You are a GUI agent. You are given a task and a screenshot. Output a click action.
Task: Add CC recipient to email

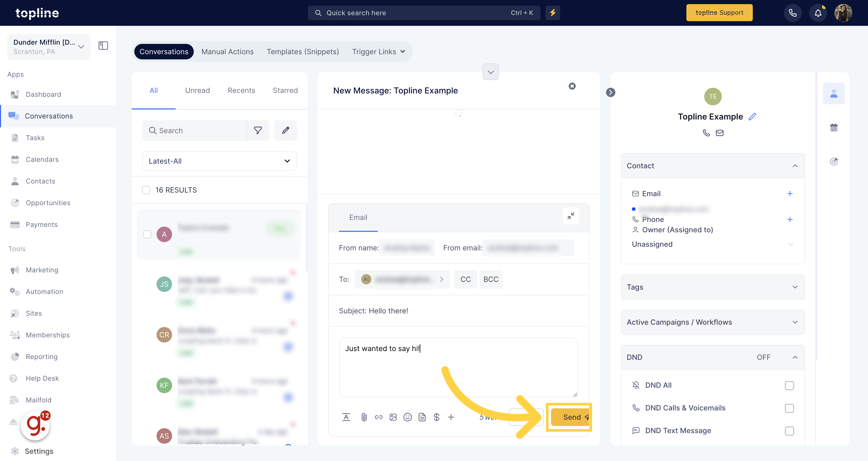click(x=466, y=279)
